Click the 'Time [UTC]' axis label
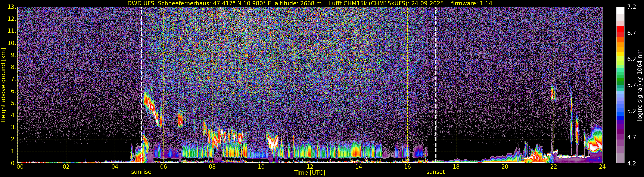Image resolution: width=644 pixels, height=177 pixels. click(x=310, y=173)
